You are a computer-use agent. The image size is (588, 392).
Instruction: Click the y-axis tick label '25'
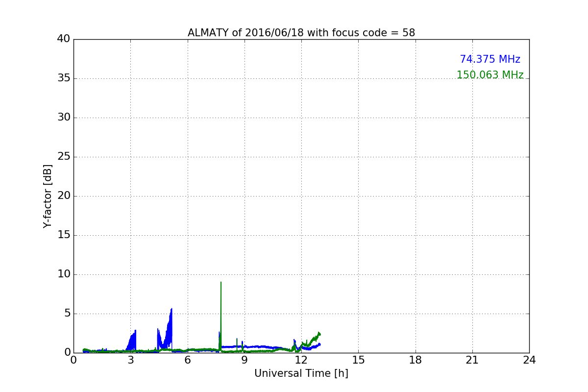[x=64, y=157]
